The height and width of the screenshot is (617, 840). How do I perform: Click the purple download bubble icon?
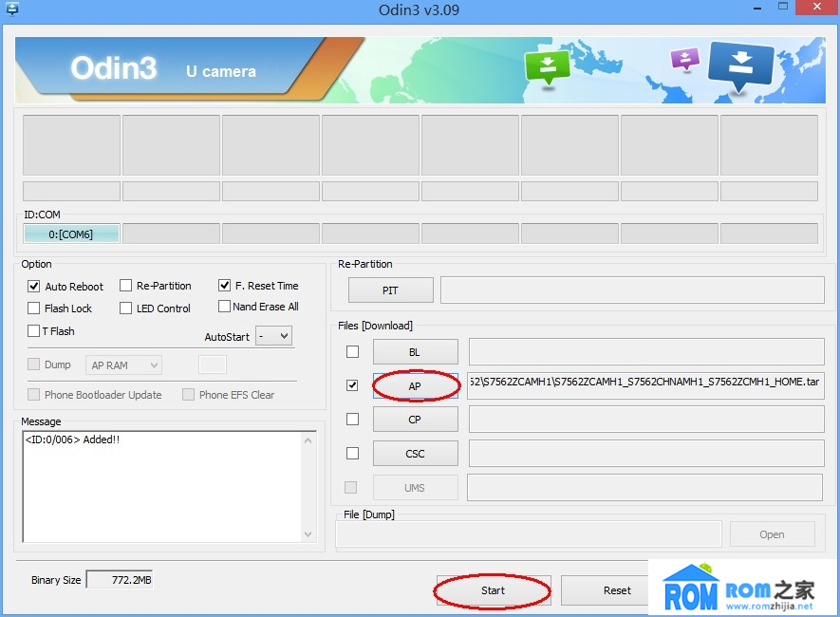tap(685, 59)
